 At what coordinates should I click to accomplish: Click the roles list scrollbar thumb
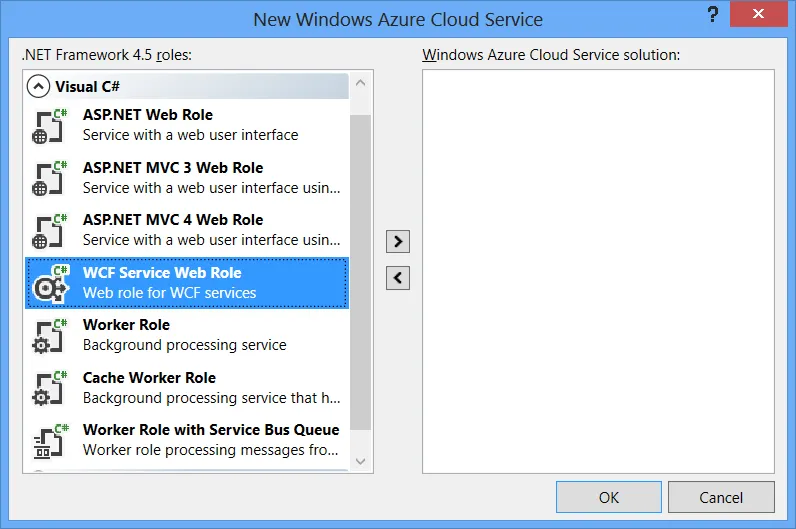(x=360, y=272)
